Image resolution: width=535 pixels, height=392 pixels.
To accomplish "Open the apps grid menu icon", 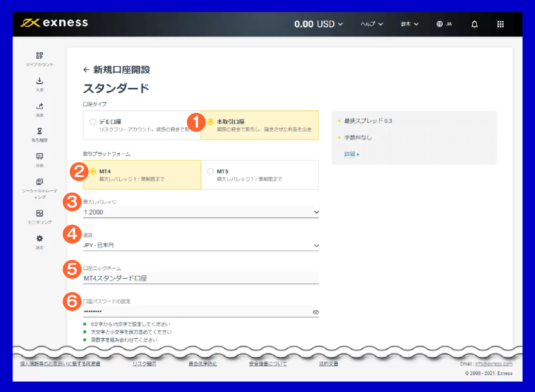I will 501,24.
